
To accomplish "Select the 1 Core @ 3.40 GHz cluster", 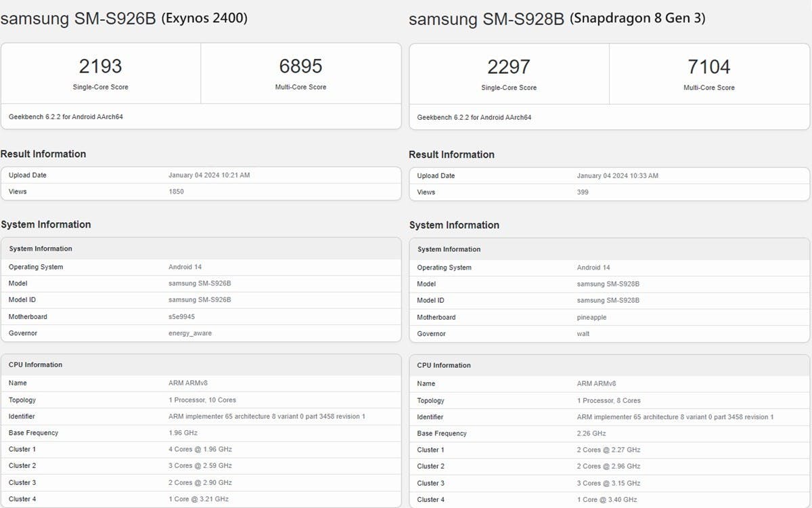I will [607, 500].
